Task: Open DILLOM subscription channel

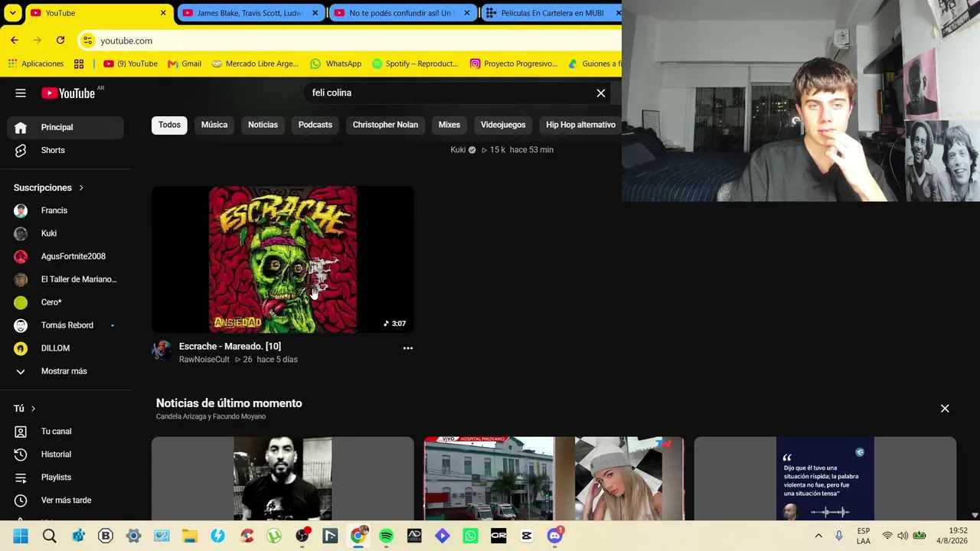Action: pos(65,348)
